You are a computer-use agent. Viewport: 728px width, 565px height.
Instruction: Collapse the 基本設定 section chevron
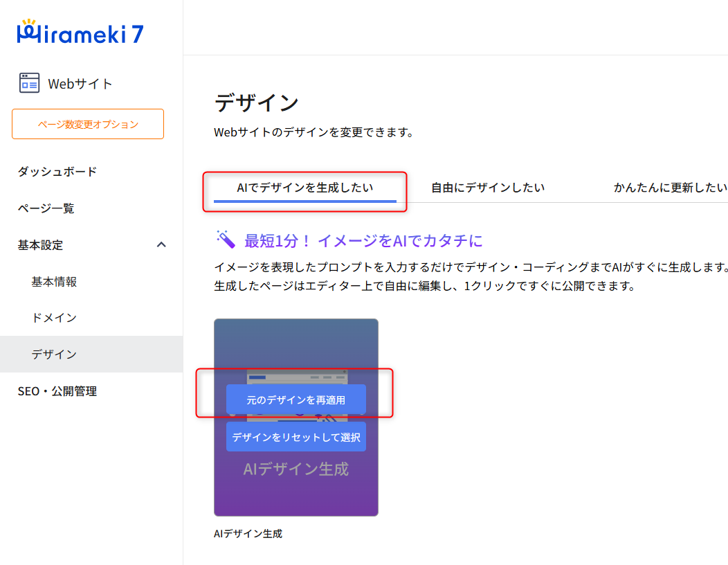click(161, 245)
